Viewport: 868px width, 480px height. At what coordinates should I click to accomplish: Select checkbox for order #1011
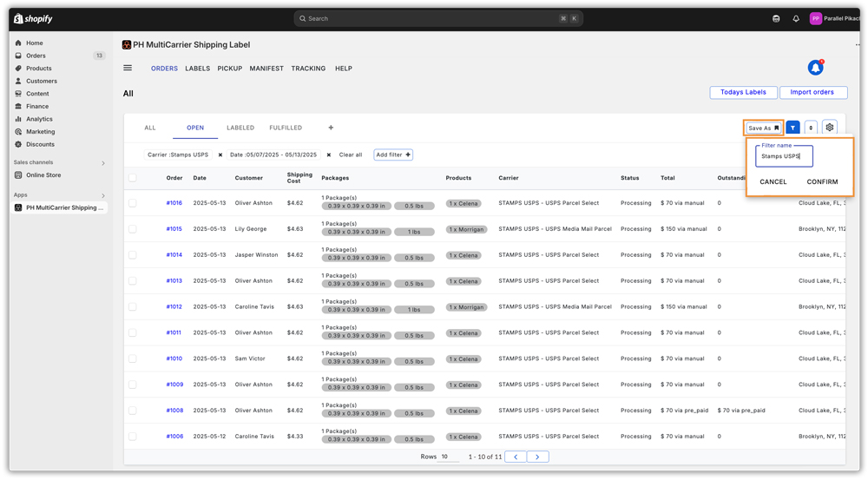[132, 332]
